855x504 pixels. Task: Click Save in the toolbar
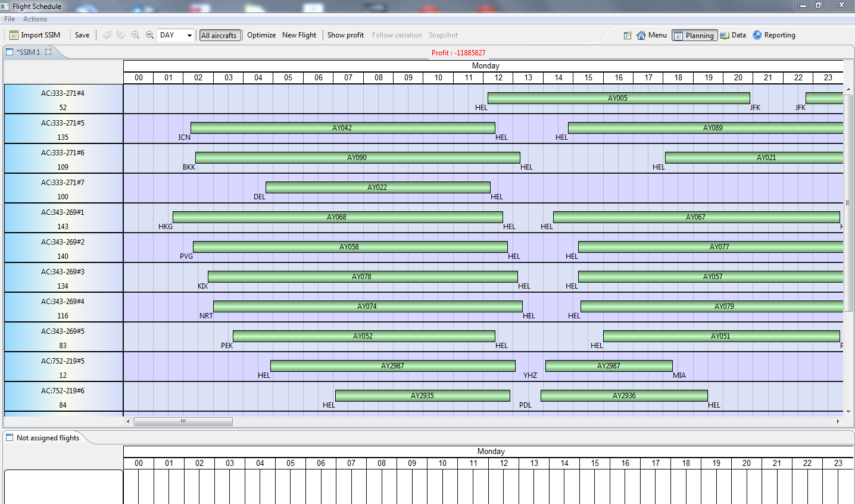point(82,35)
